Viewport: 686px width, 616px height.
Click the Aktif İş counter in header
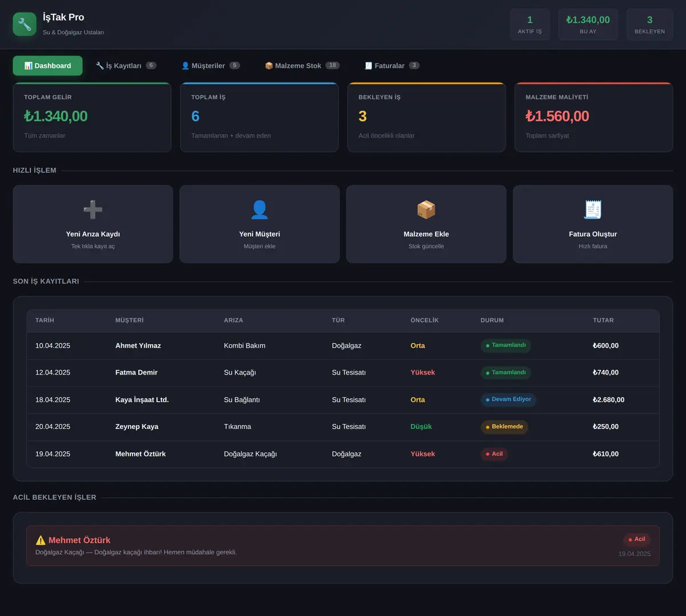530,25
